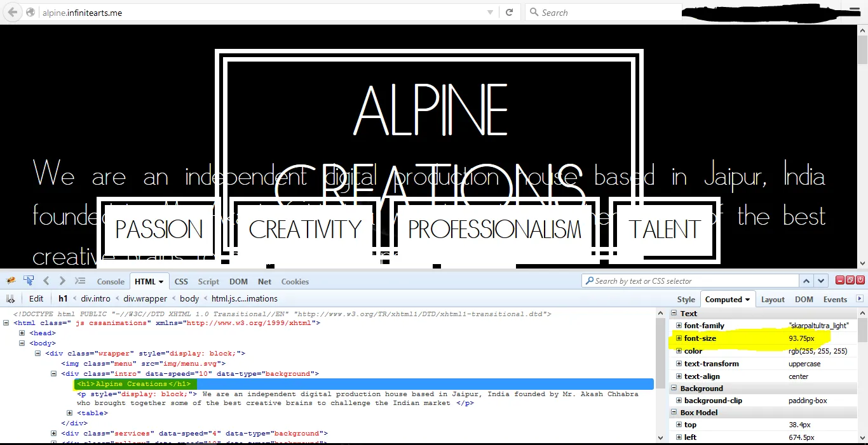
Task: Expand the font-size property
Action: 679,338
